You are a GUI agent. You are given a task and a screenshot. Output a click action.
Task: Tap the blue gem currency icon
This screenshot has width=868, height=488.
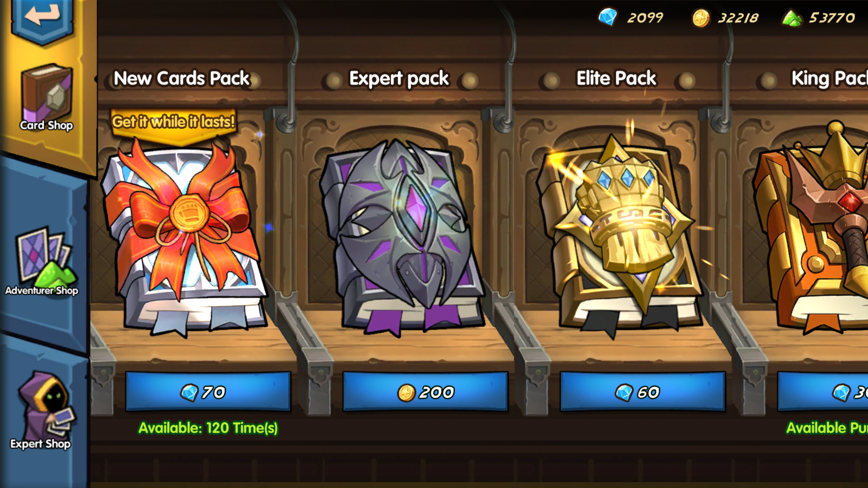tap(608, 18)
